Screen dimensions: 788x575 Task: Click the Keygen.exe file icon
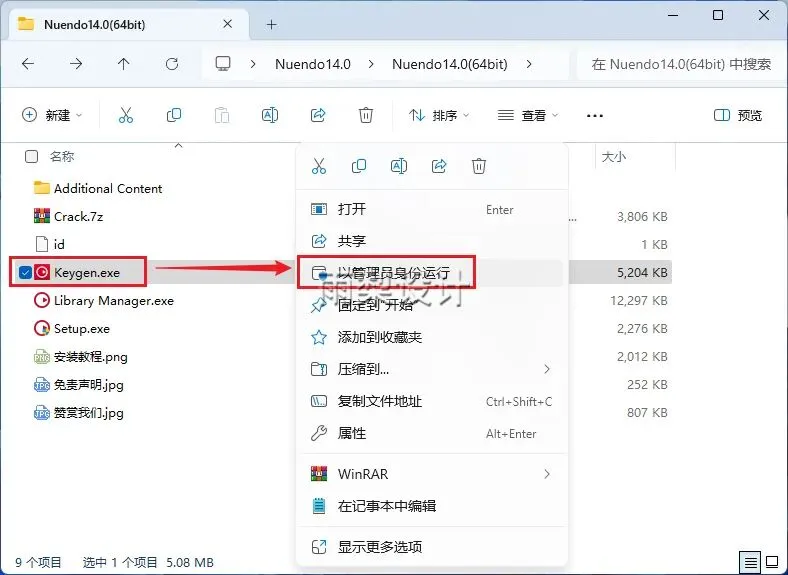[42, 272]
